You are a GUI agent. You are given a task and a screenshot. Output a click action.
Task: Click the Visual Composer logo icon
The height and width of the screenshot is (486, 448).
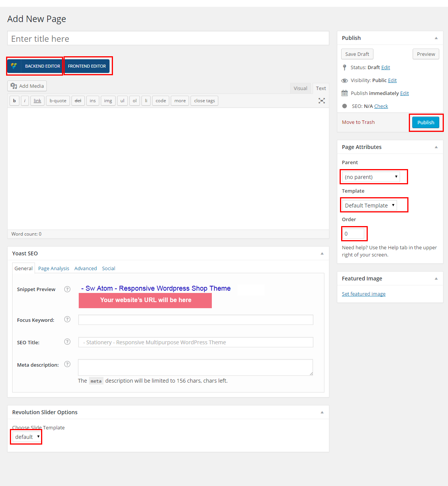coord(14,66)
